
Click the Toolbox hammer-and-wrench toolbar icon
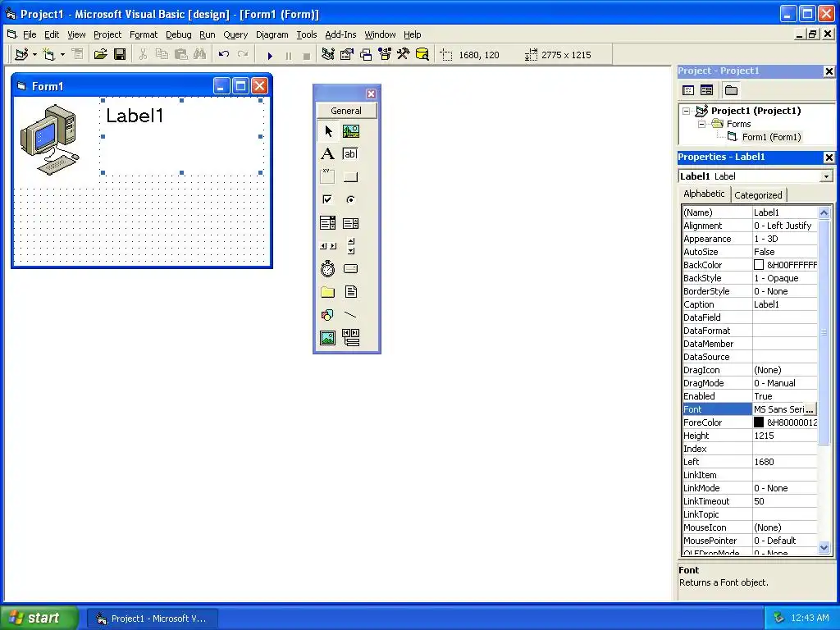coord(403,55)
